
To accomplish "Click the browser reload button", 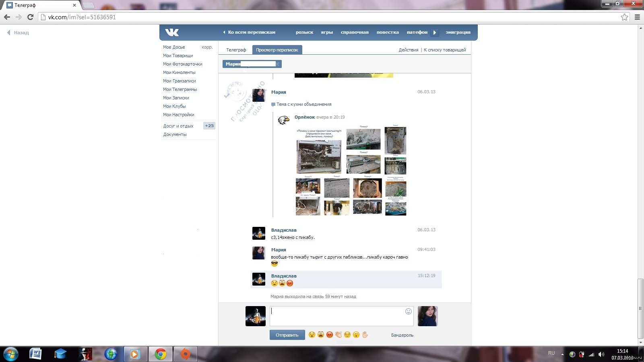I will pos(30,17).
